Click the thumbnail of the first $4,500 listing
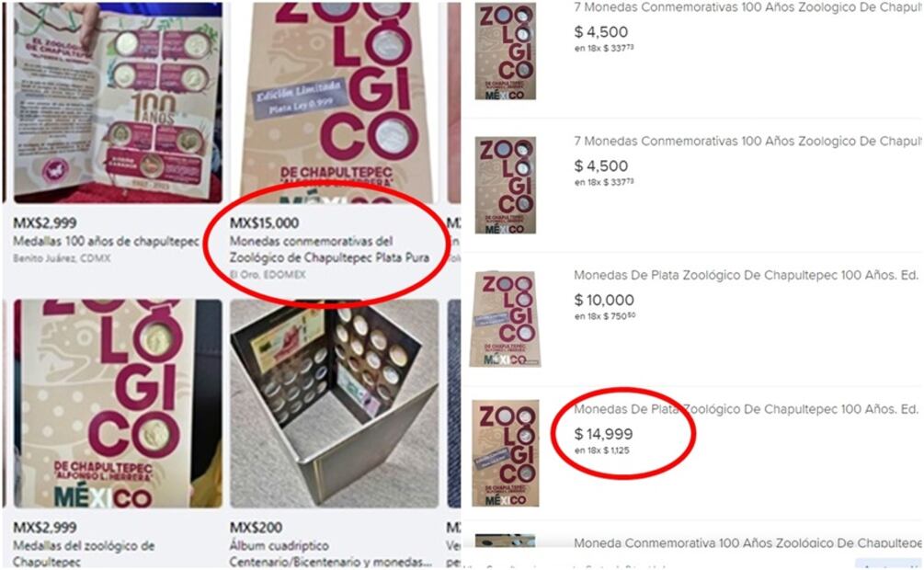924x570 pixels. click(x=506, y=51)
